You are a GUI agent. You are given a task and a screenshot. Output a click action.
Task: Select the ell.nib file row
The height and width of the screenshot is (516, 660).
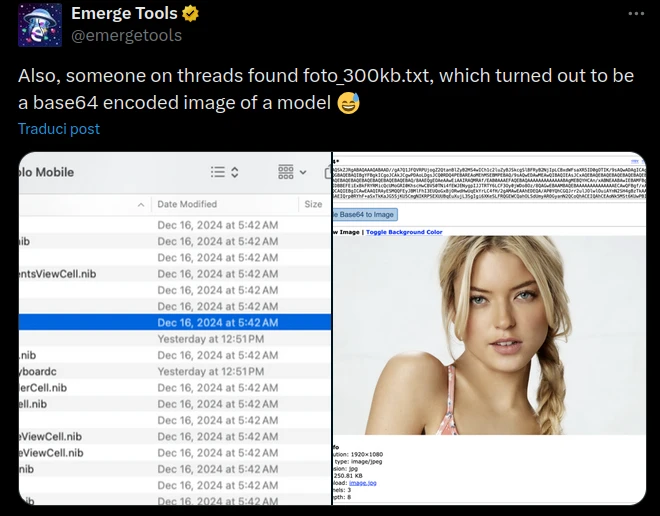(x=175, y=404)
